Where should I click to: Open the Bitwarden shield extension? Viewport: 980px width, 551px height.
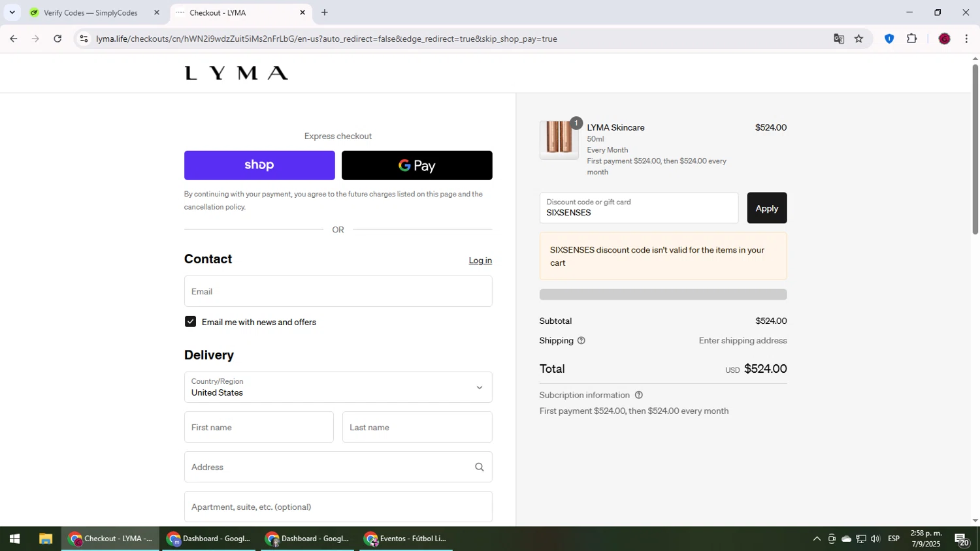pos(889,39)
